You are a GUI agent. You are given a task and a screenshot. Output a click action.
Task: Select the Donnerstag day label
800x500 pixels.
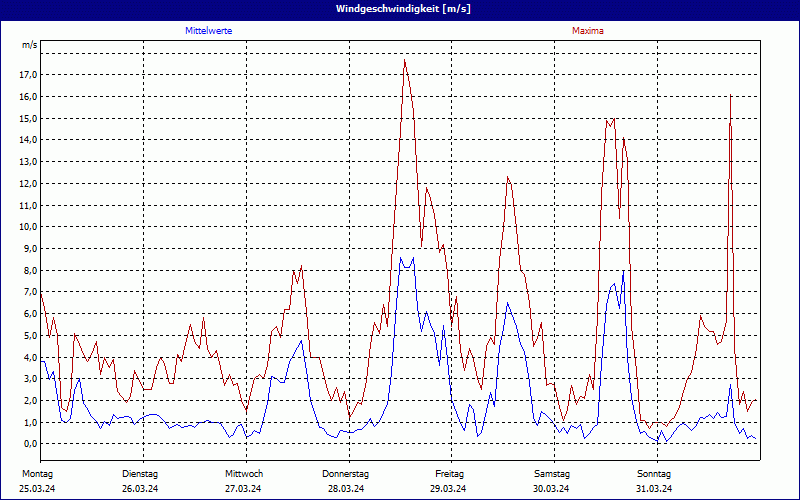coord(346,473)
